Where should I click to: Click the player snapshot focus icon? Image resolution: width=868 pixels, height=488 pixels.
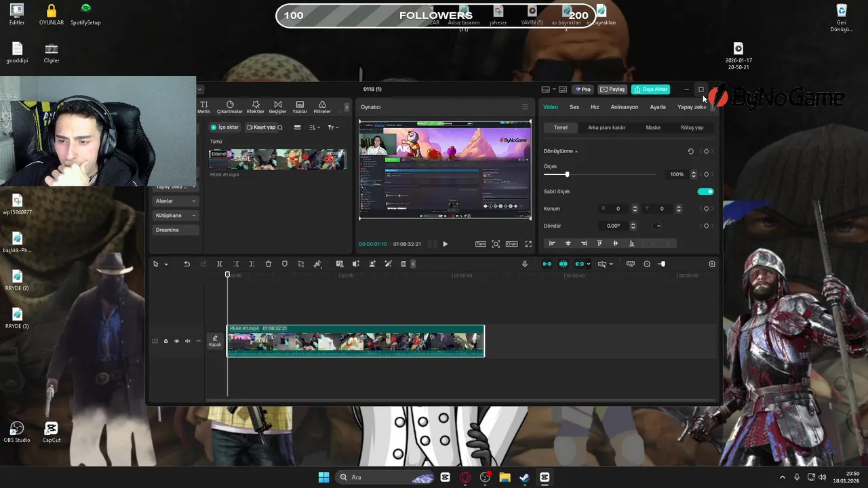point(496,244)
